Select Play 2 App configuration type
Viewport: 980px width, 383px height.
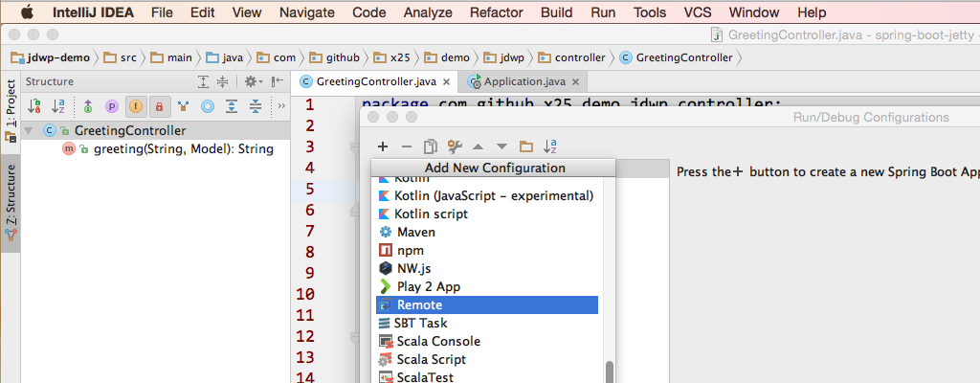point(487,286)
